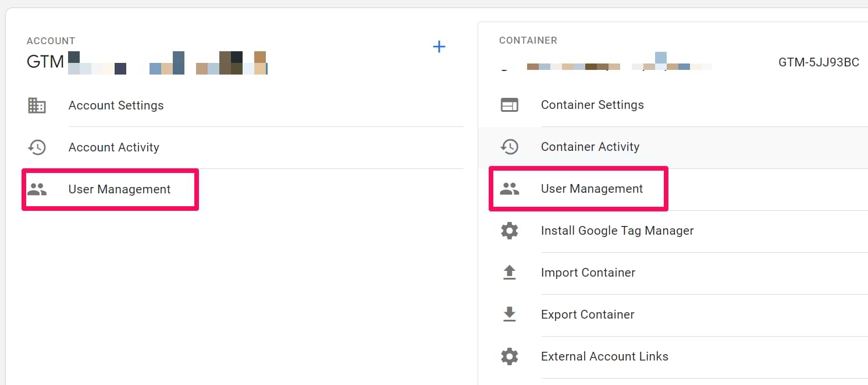Image resolution: width=868 pixels, height=385 pixels.
Task: Click the Account Activity history clock icon
Action: tap(37, 147)
